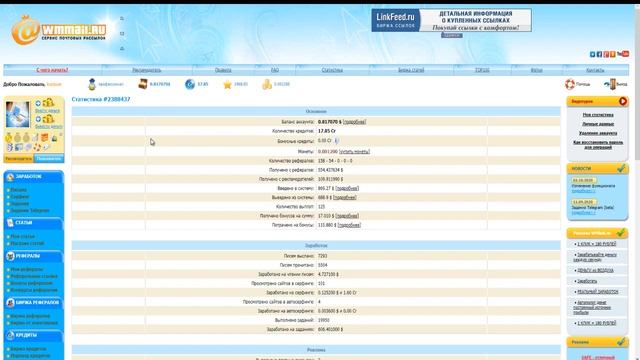
Task: Open 'Как восстановить пароль для операций' link
Action: pyautogui.click(x=598, y=145)
